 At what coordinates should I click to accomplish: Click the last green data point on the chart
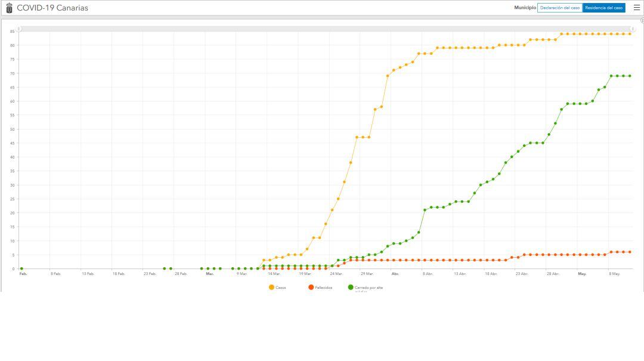click(x=630, y=76)
